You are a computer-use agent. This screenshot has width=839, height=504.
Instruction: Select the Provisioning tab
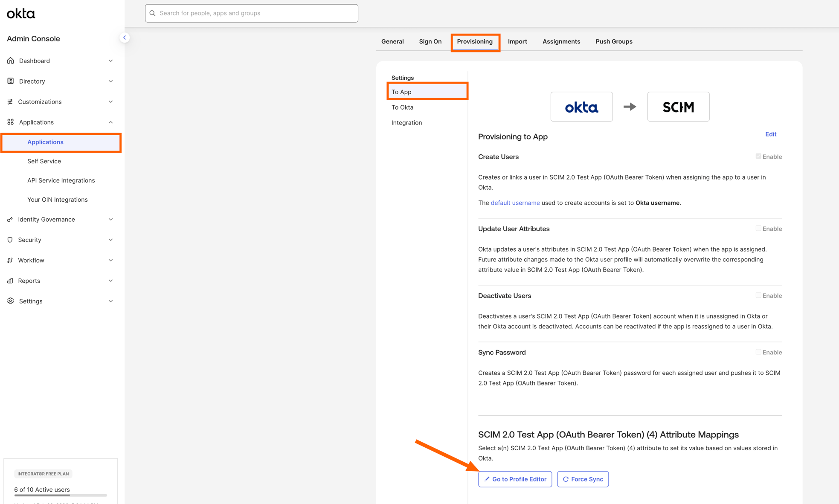(475, 41)
